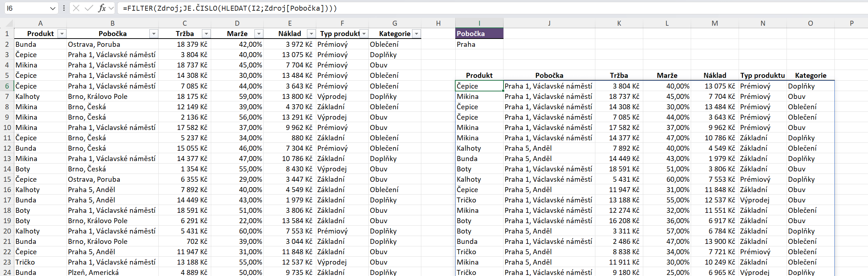The height and width of the screenshot is (276, 868).
Task: Open the Náklad column filter button
Action: [x=311, y=34]
